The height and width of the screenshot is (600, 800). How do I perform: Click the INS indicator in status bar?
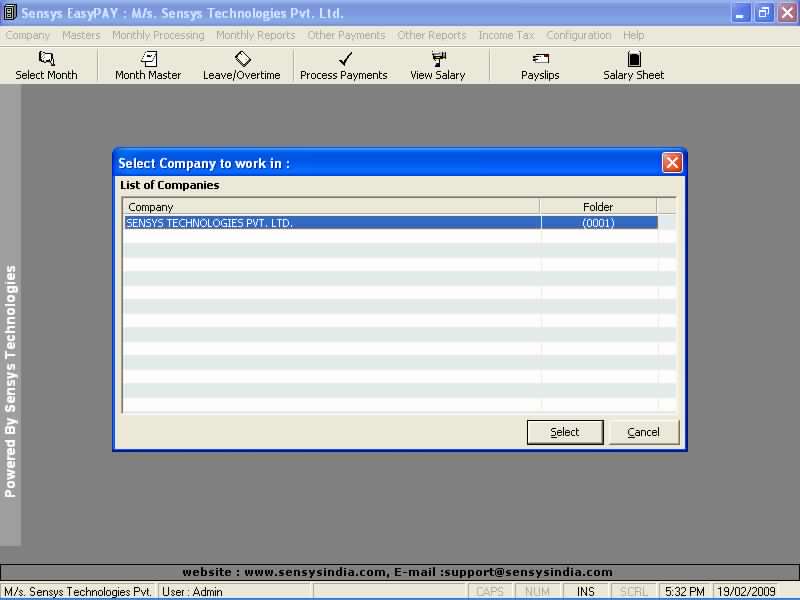click(x=586, y=592)
